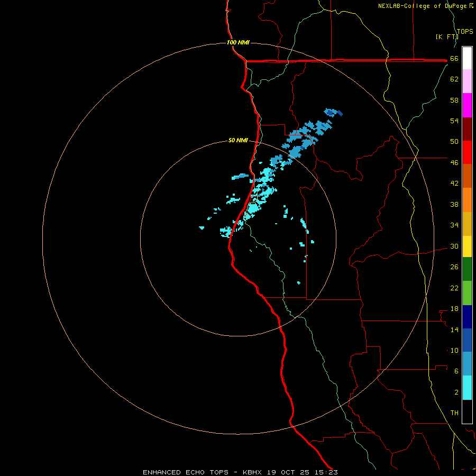Click the '66' legend value

pyautogui.click(x=454, y=59)
